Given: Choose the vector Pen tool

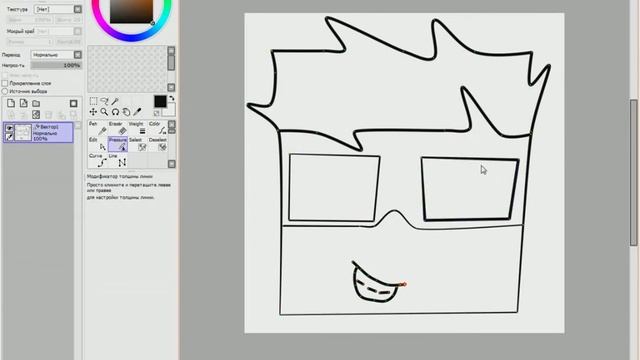Looking at the screenshot, I should (x=98, y=128).
